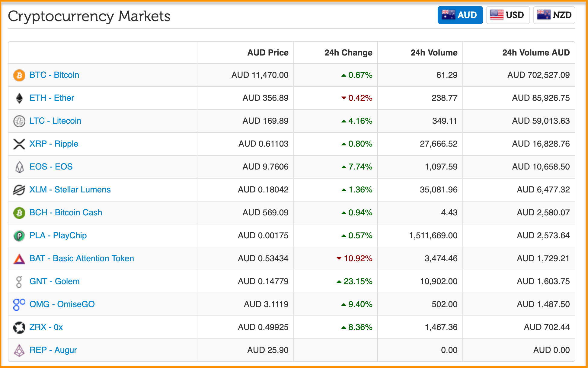Open the REP - Augur link
The width and height of the screenshot is (588, 368).
pyautogui.click(x=53, y=350)
